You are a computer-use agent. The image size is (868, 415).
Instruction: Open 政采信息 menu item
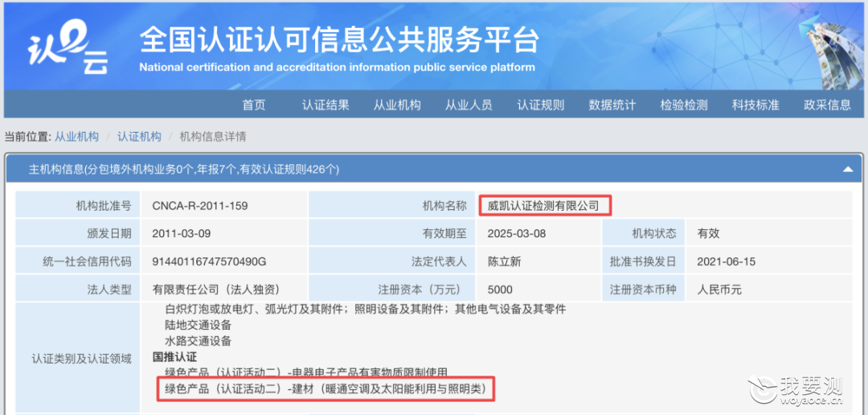tap(827, 105)
